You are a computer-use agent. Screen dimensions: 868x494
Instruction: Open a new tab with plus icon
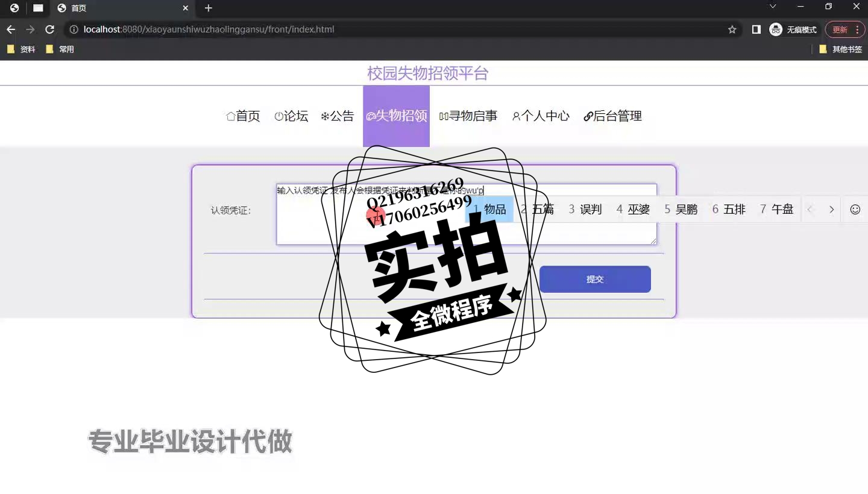coord(209,8)
